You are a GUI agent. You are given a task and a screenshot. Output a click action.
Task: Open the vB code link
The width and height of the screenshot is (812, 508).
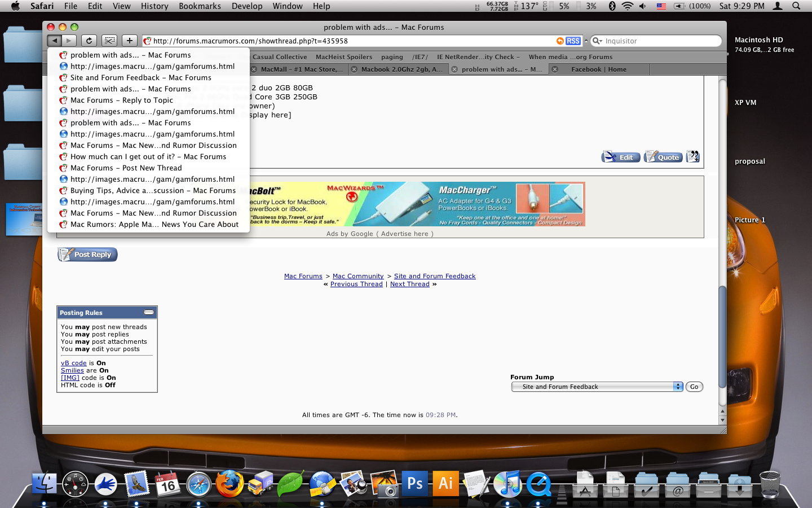(x=74, y=363)
